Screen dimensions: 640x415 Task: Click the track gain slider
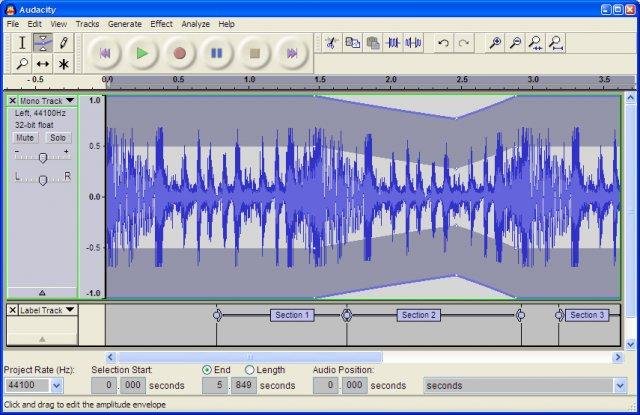tap(42, 157)
